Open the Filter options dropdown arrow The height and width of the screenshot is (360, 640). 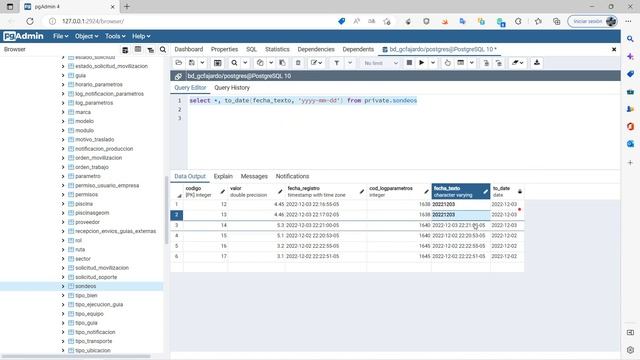pyautogui.click(x=350, y=63)
